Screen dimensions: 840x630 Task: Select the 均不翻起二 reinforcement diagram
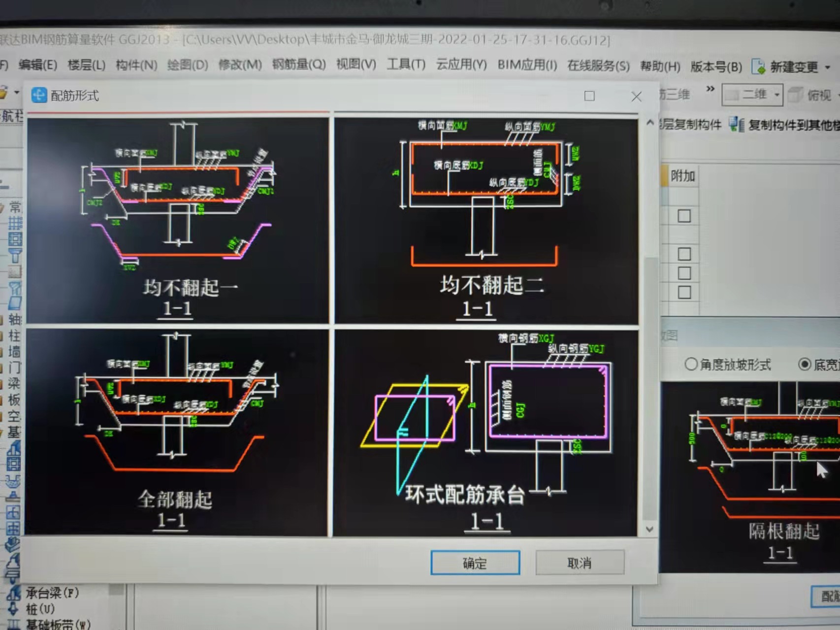[486, 221]
